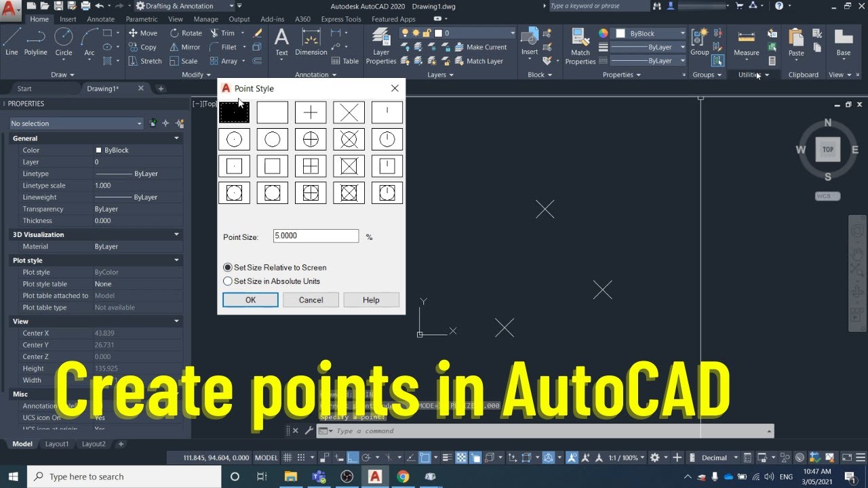This screenshot has width=868, height=488.
Task: Toggle grid display in status bar
Action: (288, 457)
